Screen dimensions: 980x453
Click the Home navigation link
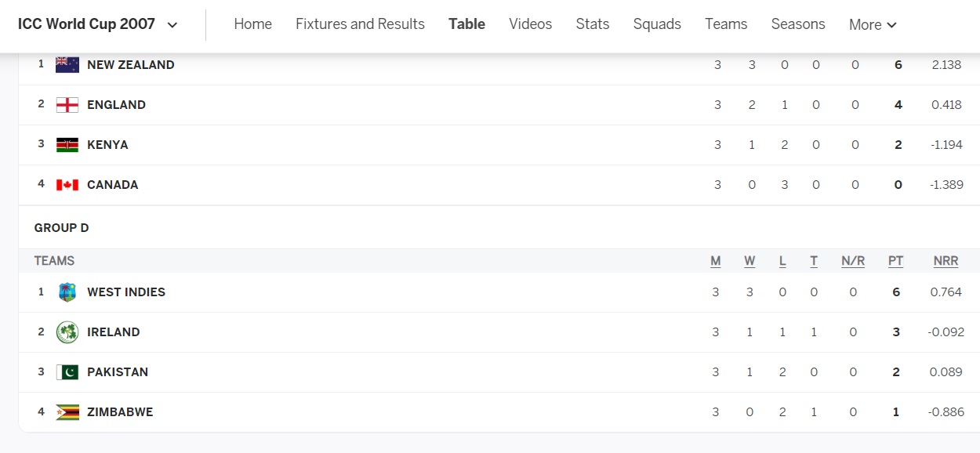click(x=252, y=24)
